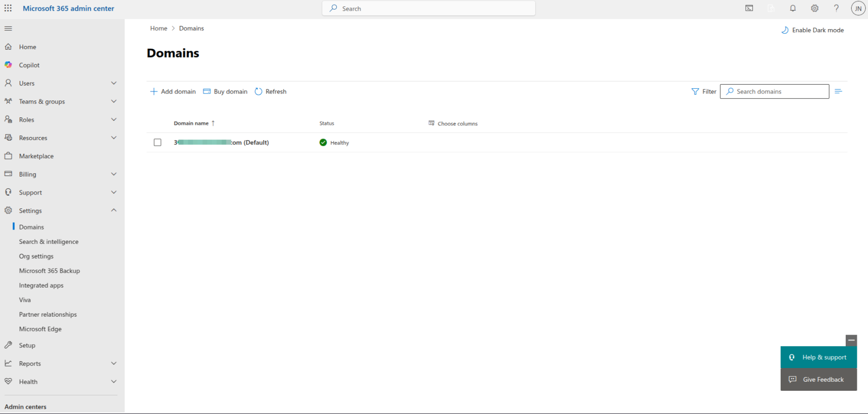
Task: Expand the Users section chevron
Action: click(114, 83)
